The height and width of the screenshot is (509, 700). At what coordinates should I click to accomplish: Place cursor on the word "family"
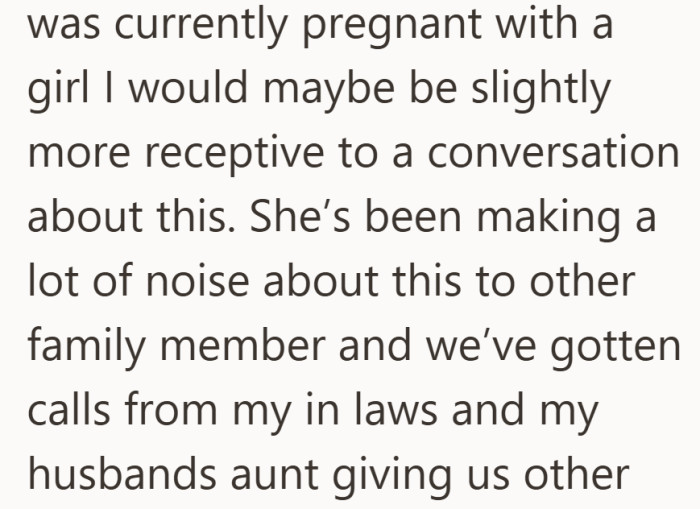point(88,345)
